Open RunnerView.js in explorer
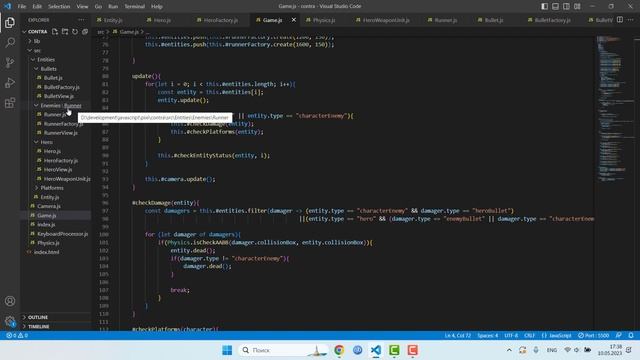 pyautogui.click(x=60, y=133)
